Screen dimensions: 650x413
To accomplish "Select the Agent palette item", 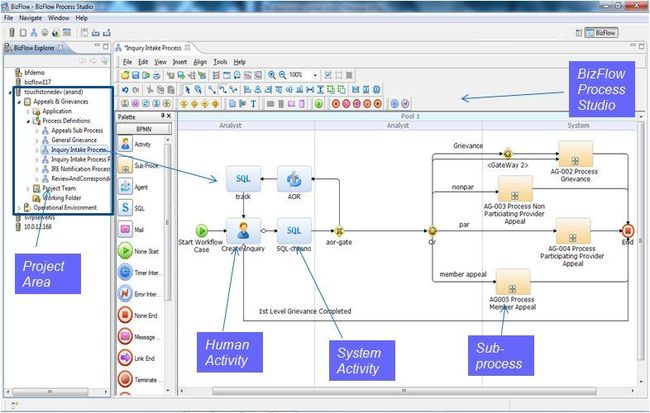I will pos(134,187).
